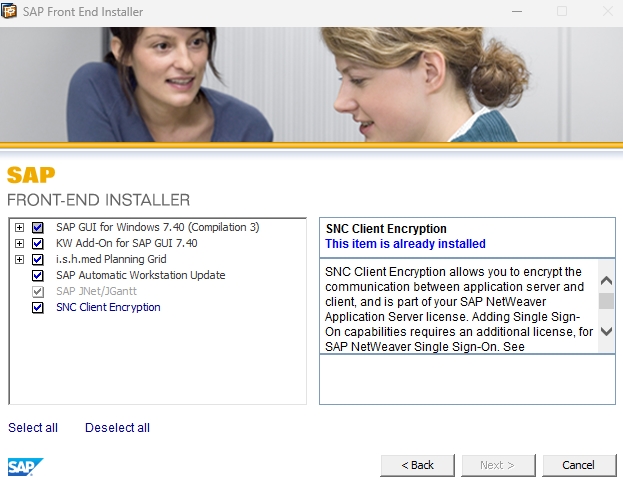Click the disabled Next button
Image resolution: width=623 pixels, height=483 pixels.
pos(498,465)
